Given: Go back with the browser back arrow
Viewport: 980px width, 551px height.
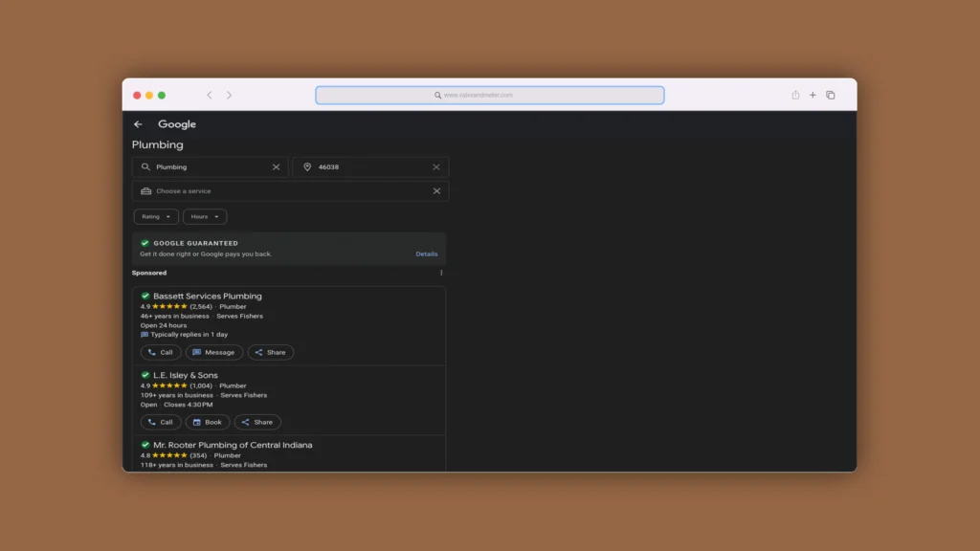Looking at the screenshot, I should (210, 95).
